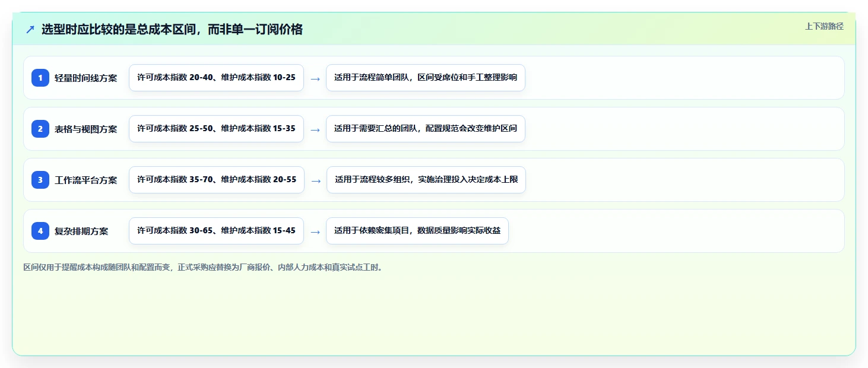Click the arrow in the 表格与视图方案 row

315,129
